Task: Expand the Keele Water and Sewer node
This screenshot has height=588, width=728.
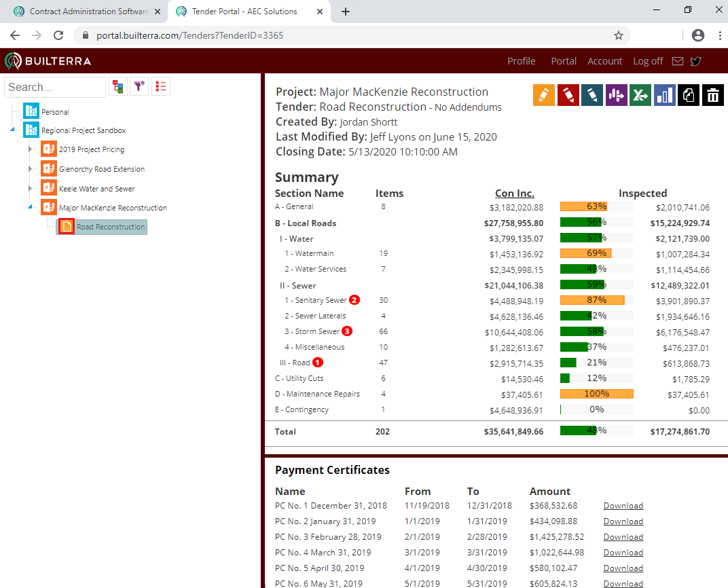Action: [x=30, y=188]
